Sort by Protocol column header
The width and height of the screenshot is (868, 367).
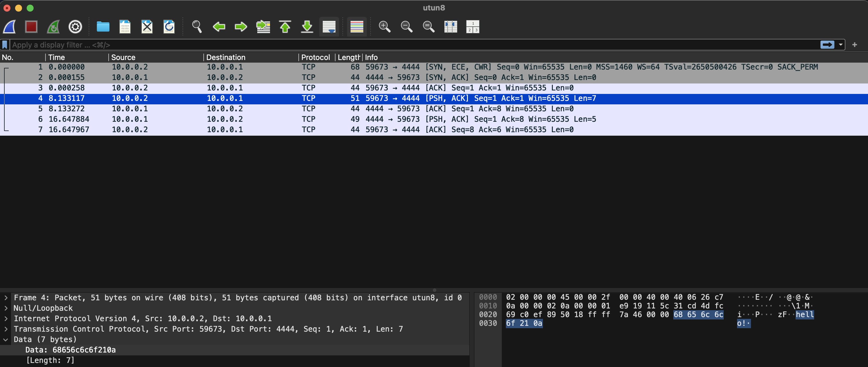click(x=316, y=57)
